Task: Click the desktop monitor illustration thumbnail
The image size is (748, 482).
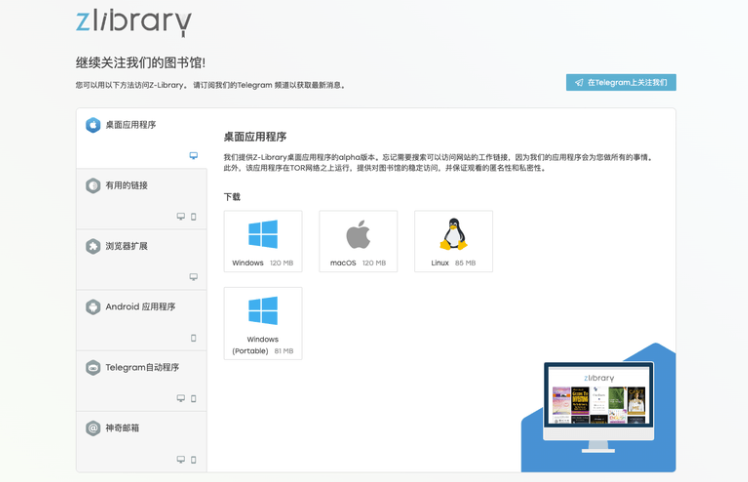Action: [x=599, y=408]
